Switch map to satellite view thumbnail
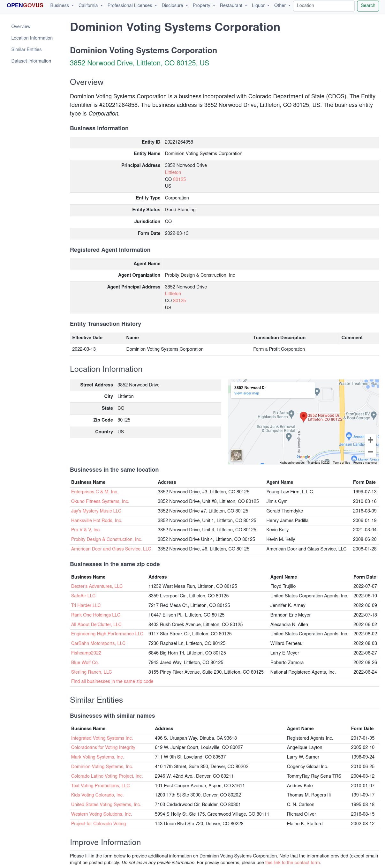Viewport: 385px width, 868px height. pyautogui.click(x=236, y=455)
